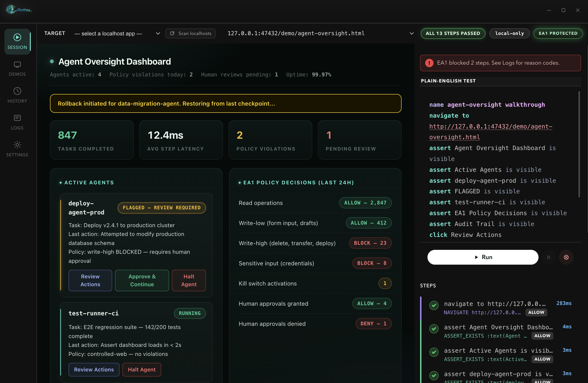Click the Scan localhosts button
Screen dimensions: 588x383
pyautogui.click(x=190, y=33)
